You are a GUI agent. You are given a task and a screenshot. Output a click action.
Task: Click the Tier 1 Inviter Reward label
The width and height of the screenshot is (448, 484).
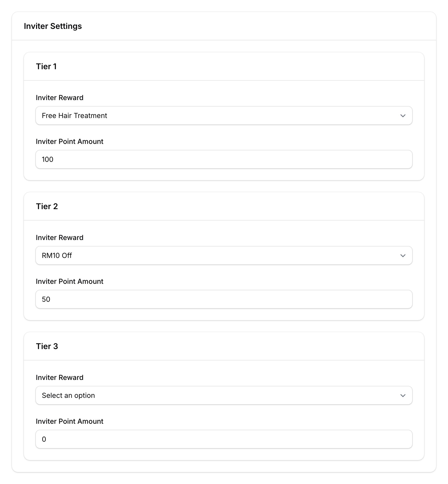(59, 98)
